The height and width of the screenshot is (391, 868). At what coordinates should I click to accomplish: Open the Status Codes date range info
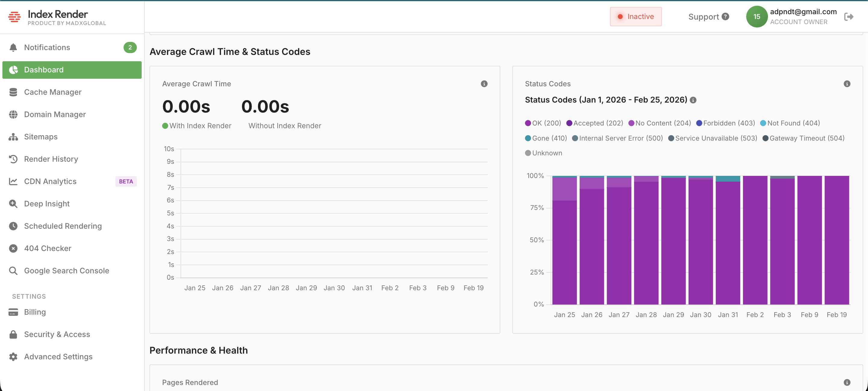693,100
